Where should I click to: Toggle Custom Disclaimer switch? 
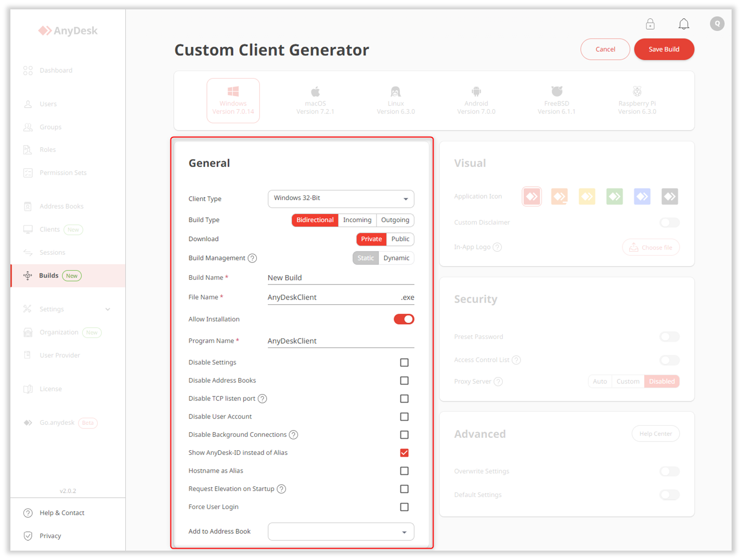point(669,223)
